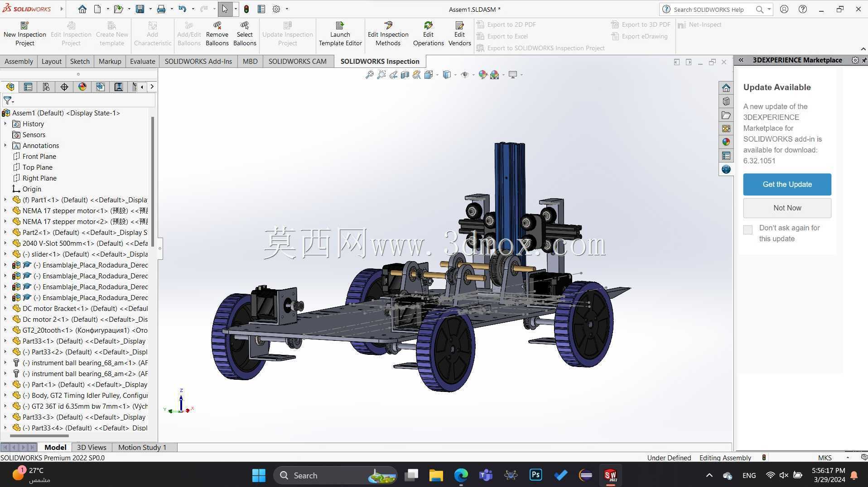Open Edit Operations tool
Image resolution: width=868 pixels, height=487 pixels.
point(428,34)
